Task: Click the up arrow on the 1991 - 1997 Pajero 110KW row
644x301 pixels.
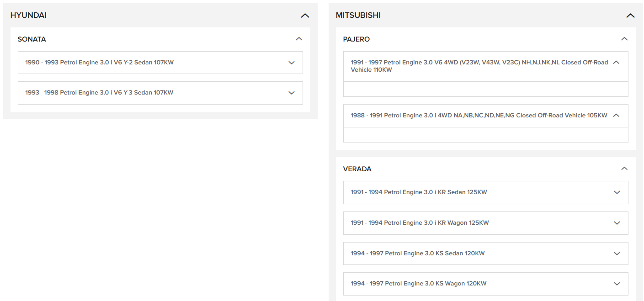Action: click(x=616, y=63)
